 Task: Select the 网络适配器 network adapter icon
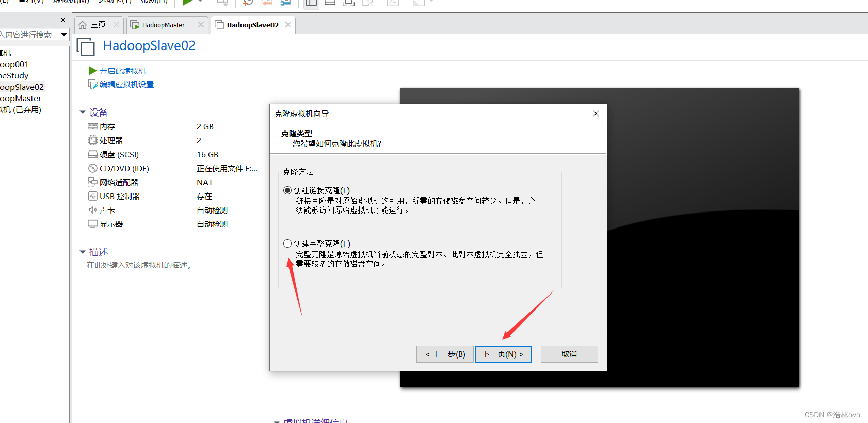(x=93, y=182)
